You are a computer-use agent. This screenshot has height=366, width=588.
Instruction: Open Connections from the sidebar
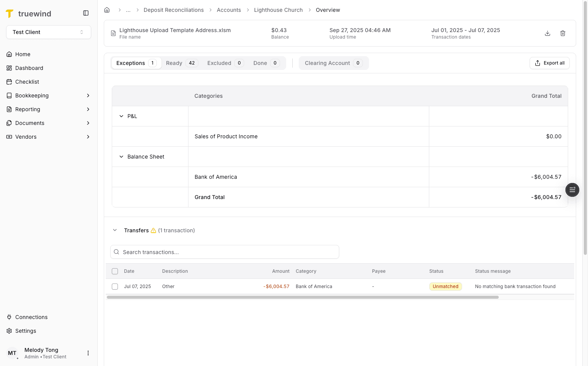tap(31, 317)
